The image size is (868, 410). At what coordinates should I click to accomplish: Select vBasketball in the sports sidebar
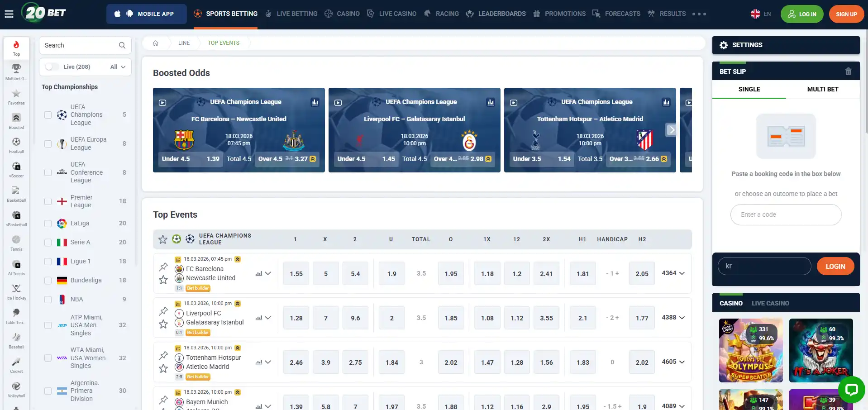click(x=16, y=219)
